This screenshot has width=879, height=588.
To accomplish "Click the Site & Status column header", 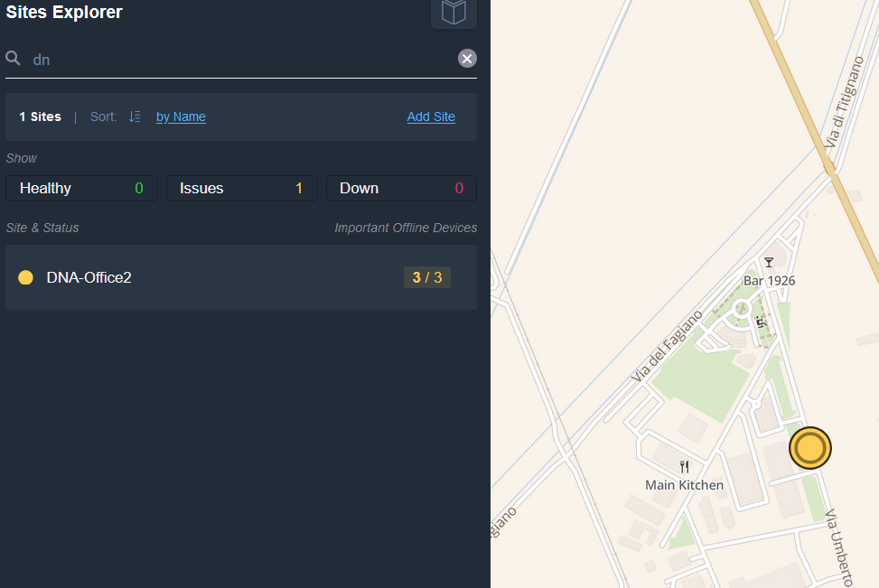I will [42, 228].
